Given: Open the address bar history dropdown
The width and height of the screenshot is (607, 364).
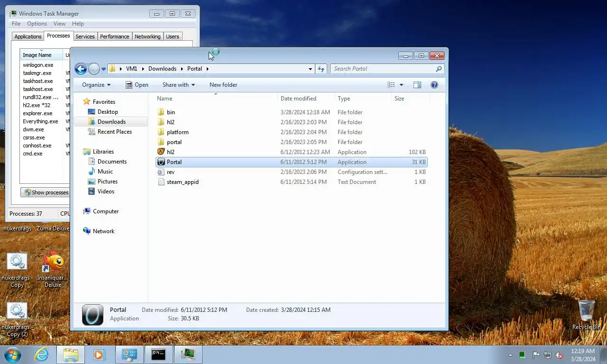Looking at the screenshot, I should [x=310, y=69].
